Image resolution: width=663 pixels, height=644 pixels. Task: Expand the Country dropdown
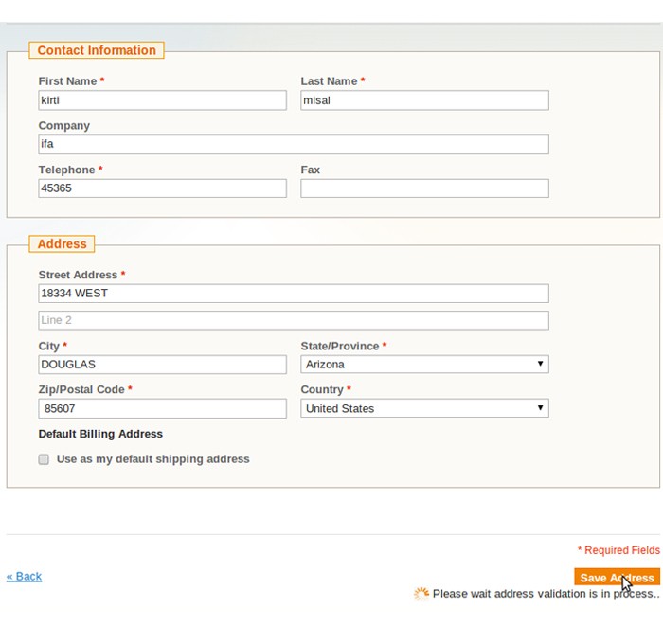424,408
